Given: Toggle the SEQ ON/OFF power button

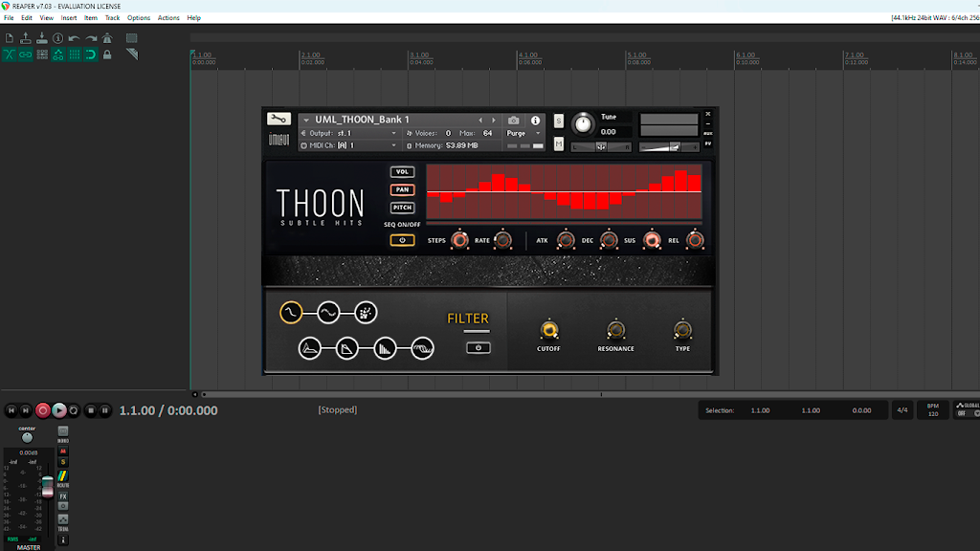Looking at the screenshot, I should point(402,240).
